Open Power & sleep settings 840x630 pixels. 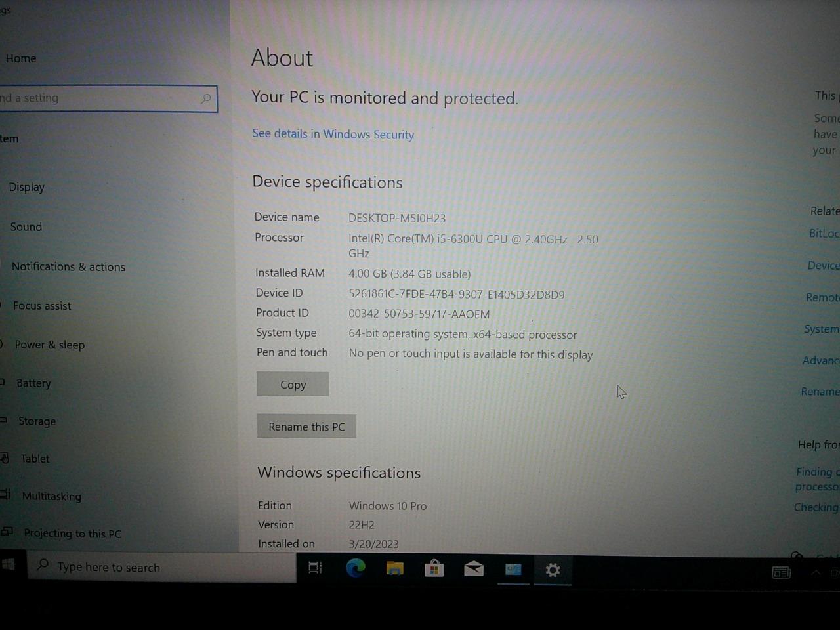coord(49,345)
